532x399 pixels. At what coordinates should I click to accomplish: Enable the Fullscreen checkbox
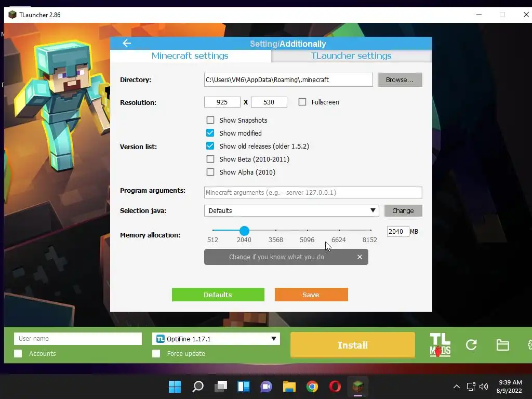pyautogui.click(x=302, y=102)
